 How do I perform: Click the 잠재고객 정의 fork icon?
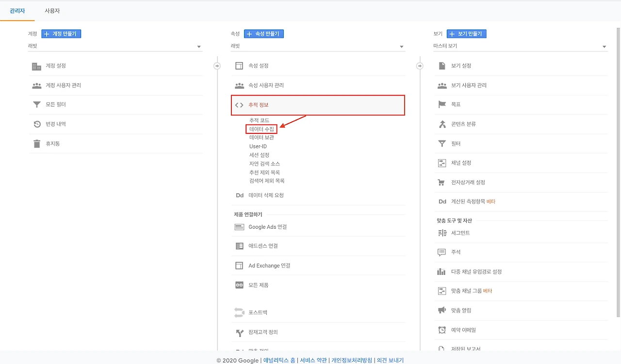(239, 332)
